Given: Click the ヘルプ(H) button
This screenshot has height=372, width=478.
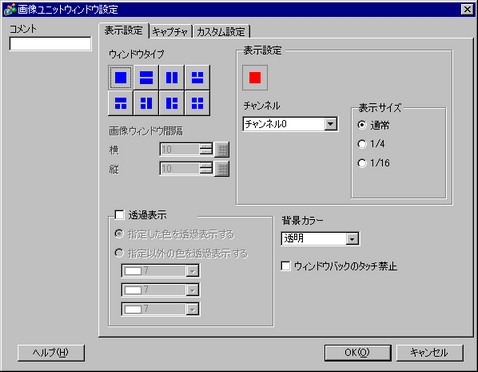Looking at the screenshot, I should (51, 353).
